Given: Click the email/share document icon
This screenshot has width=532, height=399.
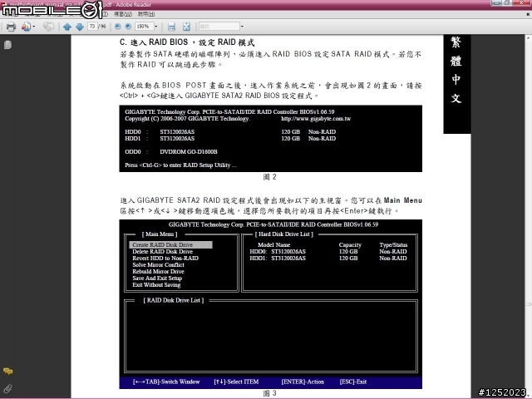Looking at the screenshot, I should tap(26, 27).
